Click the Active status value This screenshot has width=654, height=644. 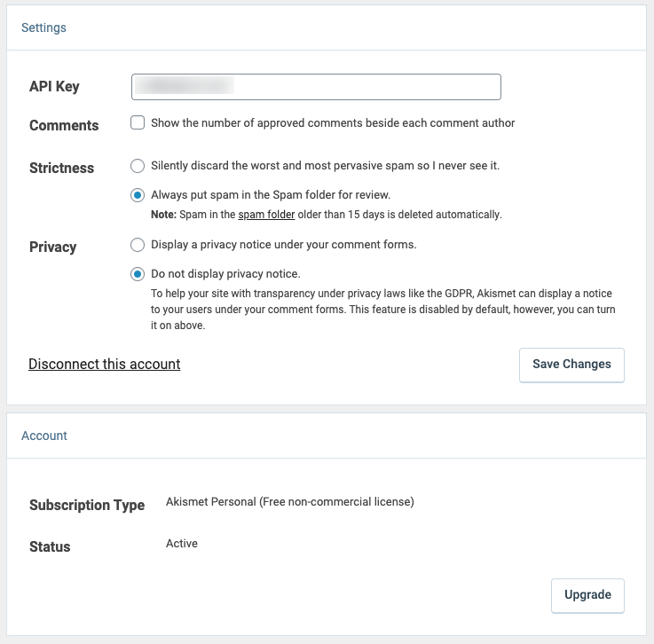[x=182, y=543]
